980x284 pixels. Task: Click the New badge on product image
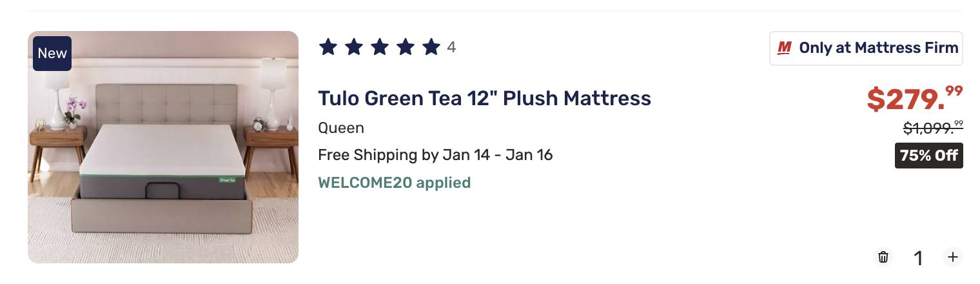52,53
